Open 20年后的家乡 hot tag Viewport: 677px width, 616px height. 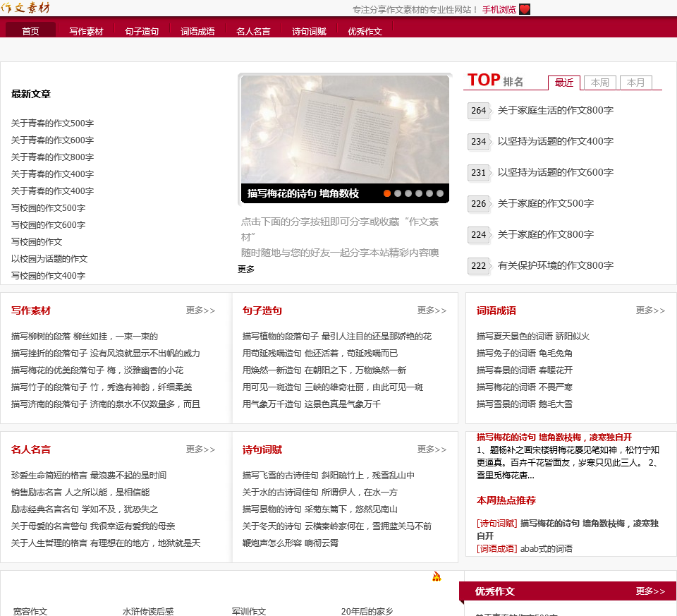(x=367, y=611)
